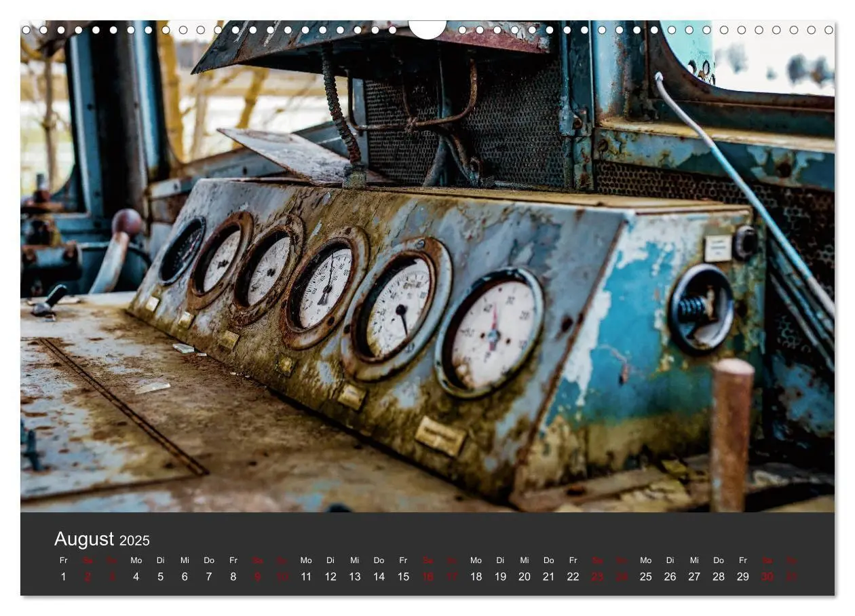This screenshot has height=616, width=855.
Task: Click the red Saturday date 16
Action: coord(427,577)
